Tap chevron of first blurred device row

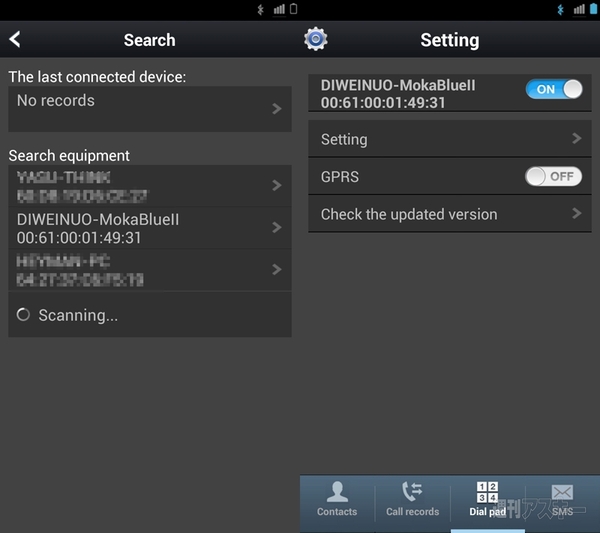pos(277,185)
